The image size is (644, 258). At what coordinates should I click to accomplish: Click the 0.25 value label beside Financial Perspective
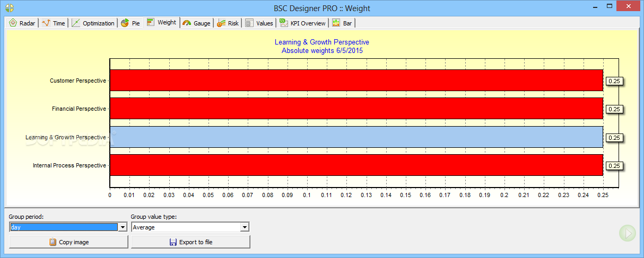(x=614, y=109)
